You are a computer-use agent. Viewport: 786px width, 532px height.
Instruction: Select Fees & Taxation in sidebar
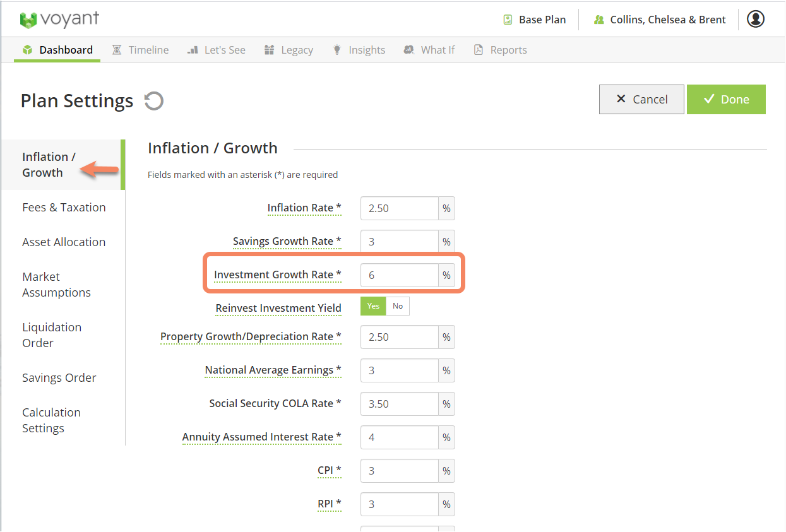point(64,207)
